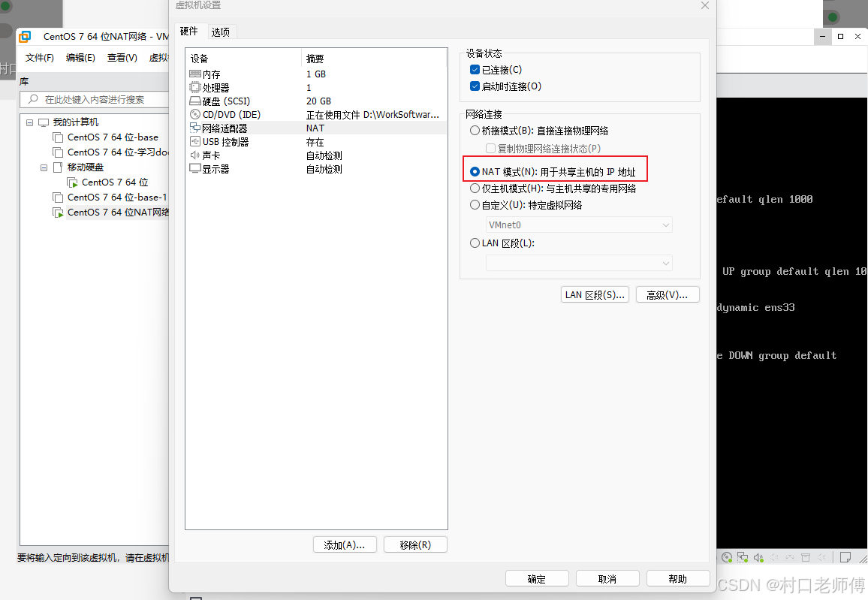Screen dimensions: 868x600
Task: Select the 处理器 device entry
Action: click(x=218, y=87)
